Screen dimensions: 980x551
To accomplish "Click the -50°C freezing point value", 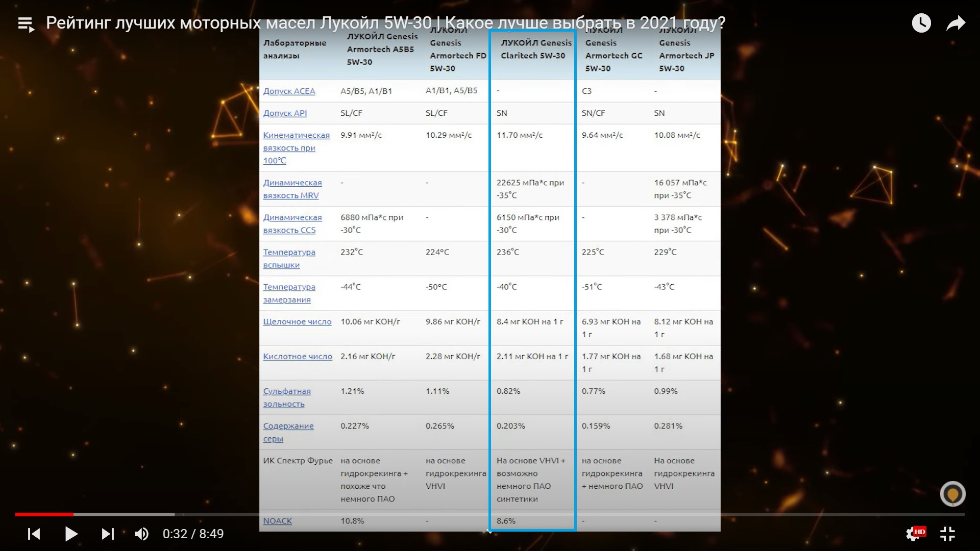I will point(436,287).
